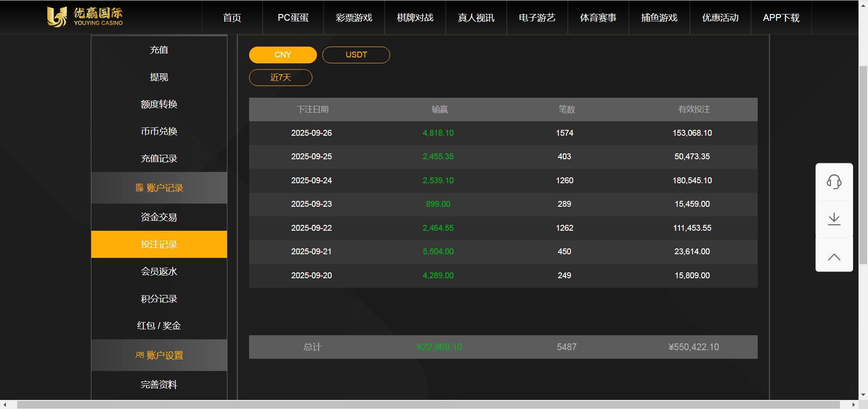Go to 提现 in sidebar

[159, 77]
